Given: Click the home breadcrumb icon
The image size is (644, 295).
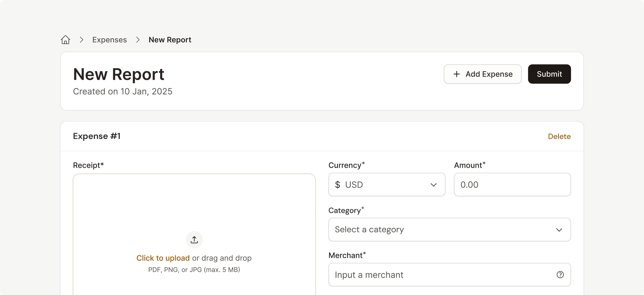Looking at the screenshot, I should pos(65,40).
